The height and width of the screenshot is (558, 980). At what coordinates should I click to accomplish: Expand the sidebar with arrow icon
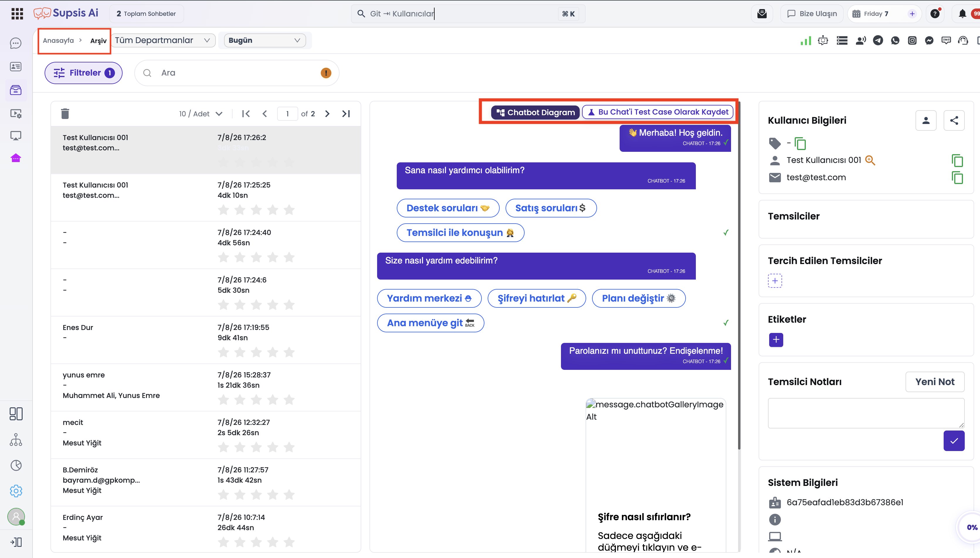[16, 542]
